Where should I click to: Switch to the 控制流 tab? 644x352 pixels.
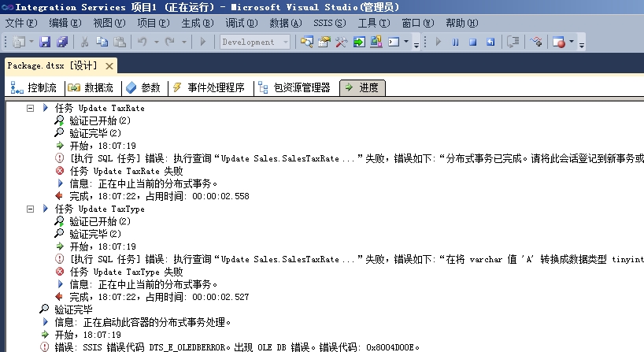34,87
